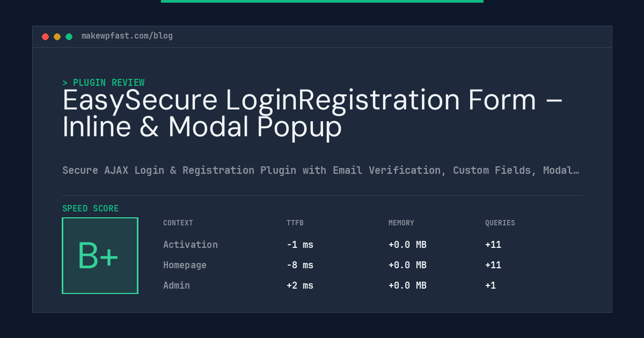The width and height of the screenshot is (644, 338).
Task: Click the Activation row memory value
Action: coord(407,245)
